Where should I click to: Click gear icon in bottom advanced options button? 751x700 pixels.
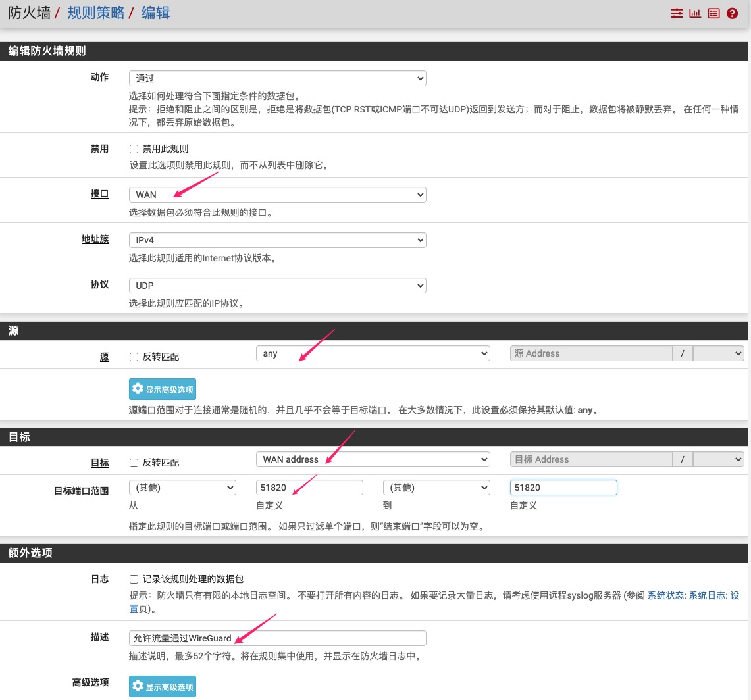point(138,686)
